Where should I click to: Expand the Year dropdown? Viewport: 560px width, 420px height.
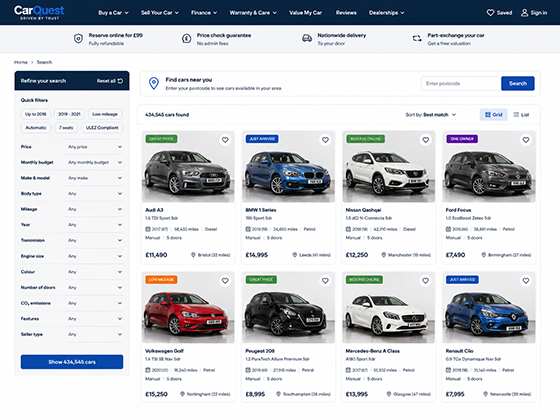[x=94, y=225]
